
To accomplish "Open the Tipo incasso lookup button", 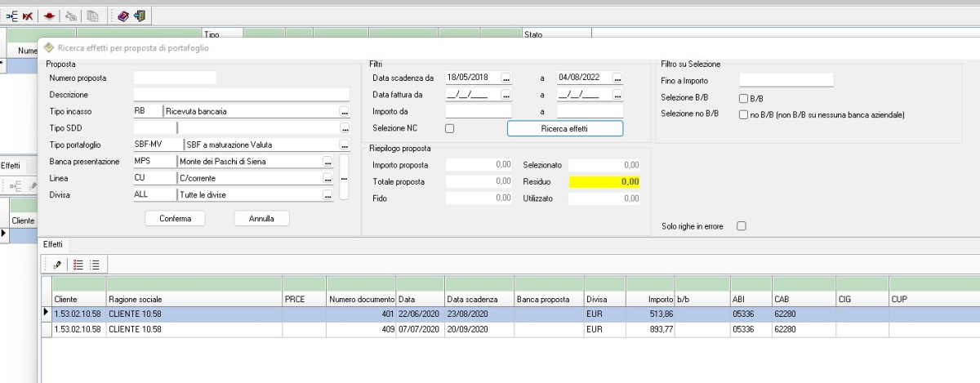I will coord(344,111).
